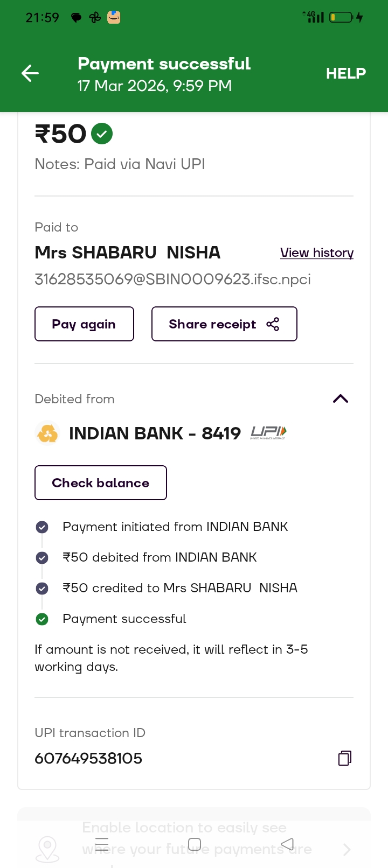Tap the Payment initiated step checkmark
This screenshot has width=388, height=868.
click(42, 527)
